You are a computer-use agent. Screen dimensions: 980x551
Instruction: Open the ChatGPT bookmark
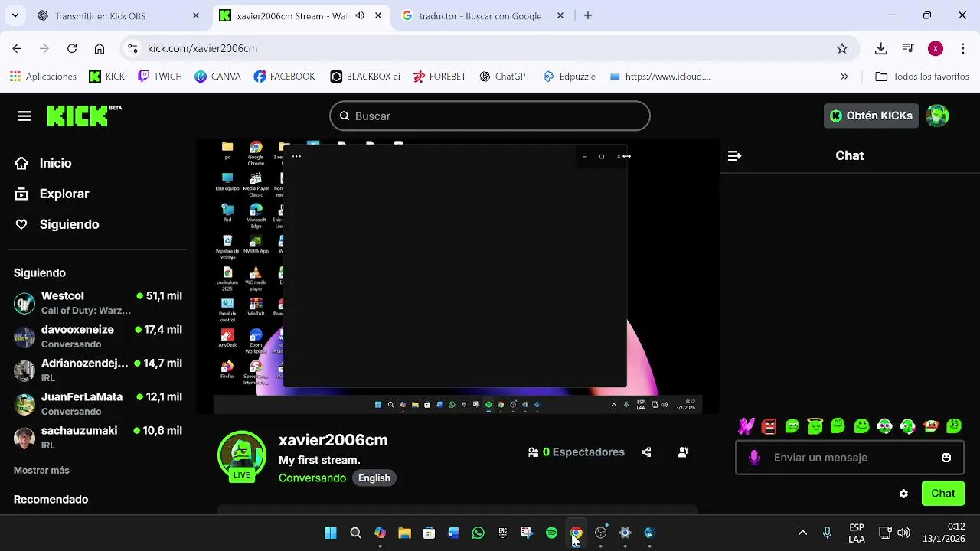pyautogui.click(x=505, y=77)
